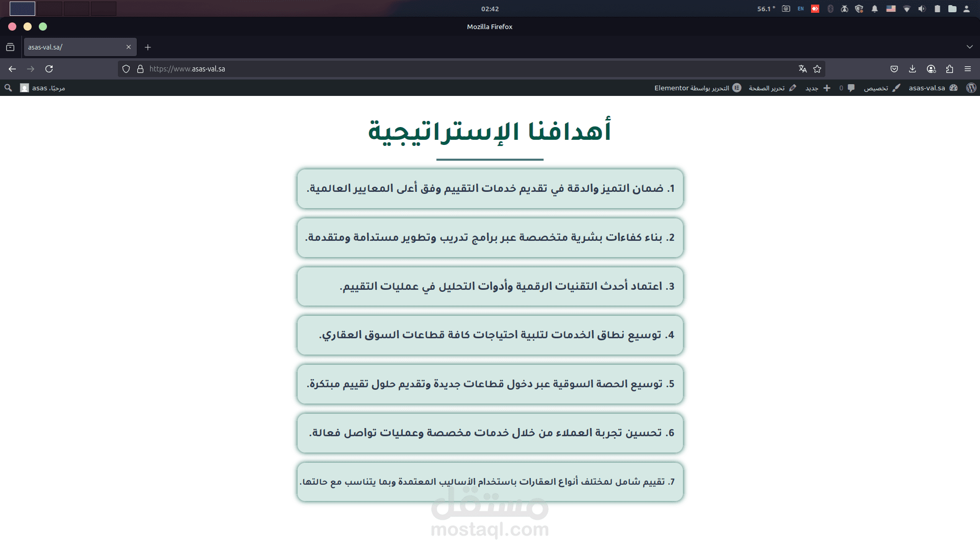The image size is (980, 551).
Task: Open التحرير بواسطة Elementor editor
Action: tap(698, 88)
